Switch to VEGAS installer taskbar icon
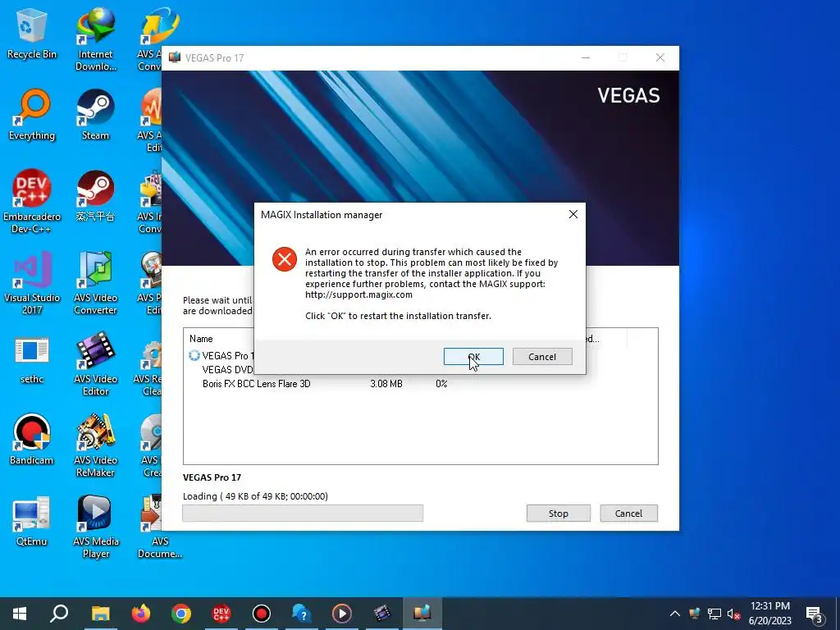This screenshot has width=840, height=630. coord(422,614)
